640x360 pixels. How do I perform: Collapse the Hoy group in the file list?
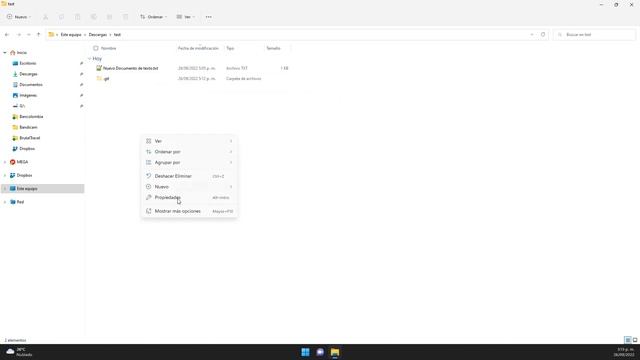[90, 59]
